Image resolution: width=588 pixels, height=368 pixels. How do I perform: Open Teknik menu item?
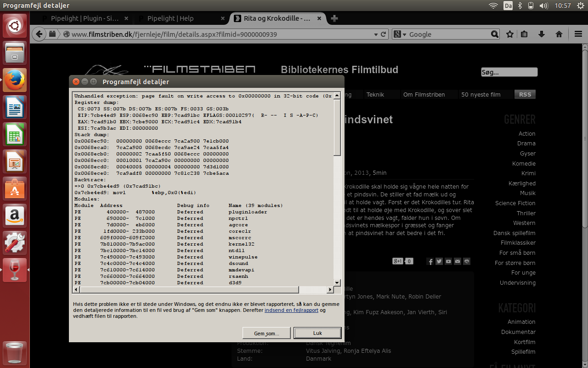pyautogui.click(x=375, y=94)
